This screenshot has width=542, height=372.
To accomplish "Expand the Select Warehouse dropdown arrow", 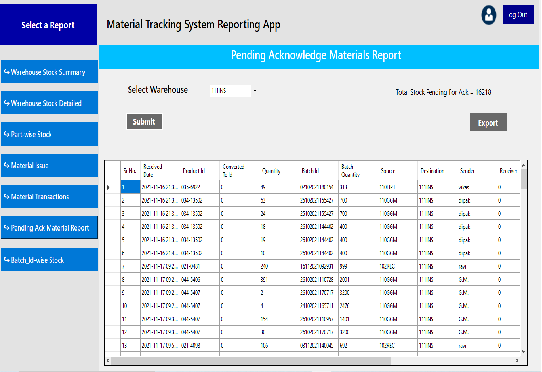I will click(255, 91).
